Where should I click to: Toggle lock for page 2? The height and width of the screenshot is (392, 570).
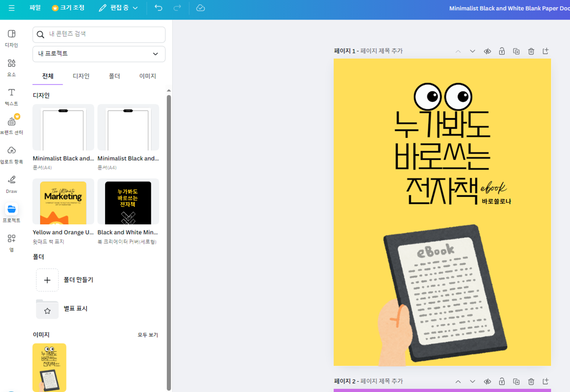pyautogui.click(x=502, y=382)
